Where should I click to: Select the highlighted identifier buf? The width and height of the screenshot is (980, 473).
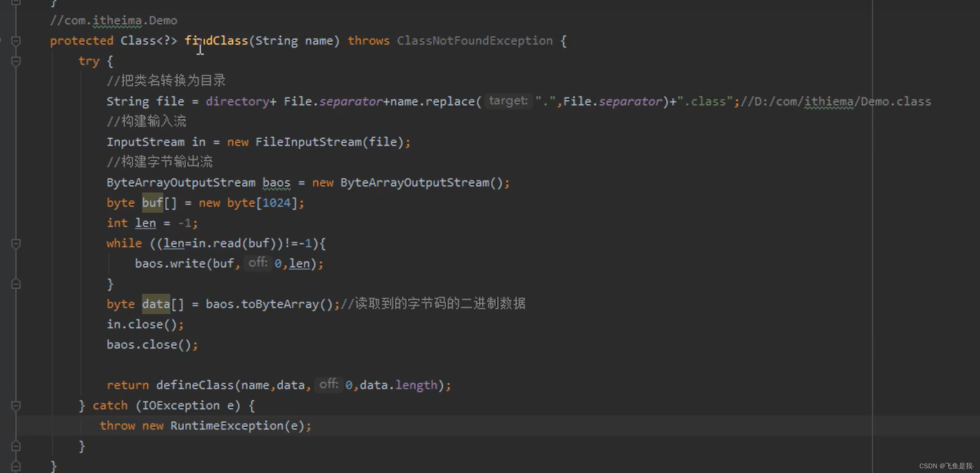pos(152,202)
